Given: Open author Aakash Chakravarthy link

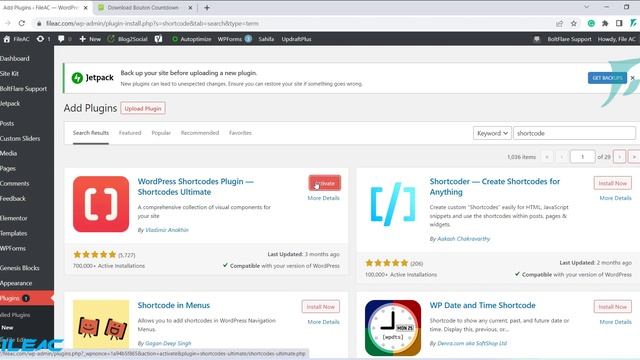Looking at the screenshot, I should (463, 239).
